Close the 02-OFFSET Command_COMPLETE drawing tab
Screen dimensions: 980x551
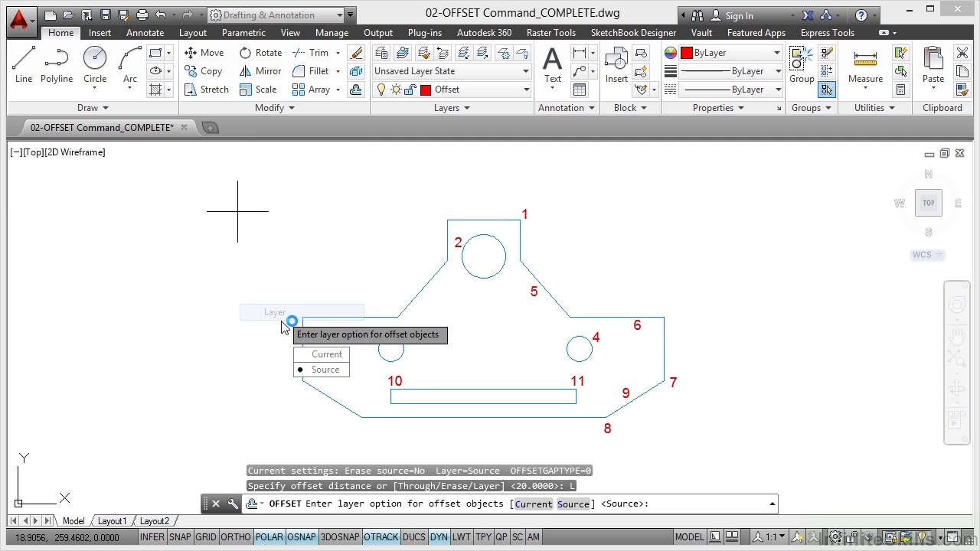[x=185, y=128]
